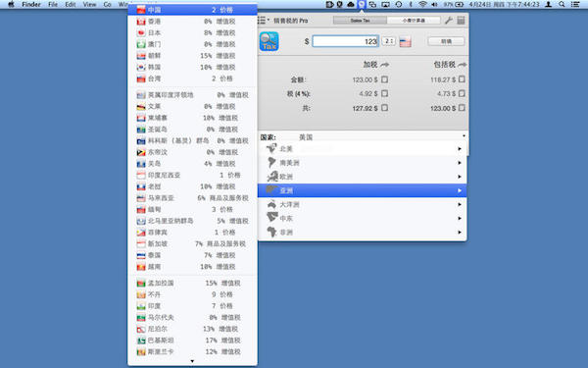Tick the checkbox beside 118.27 $
The height and width of the screenshot is (368, 588).
coord(462,79)
